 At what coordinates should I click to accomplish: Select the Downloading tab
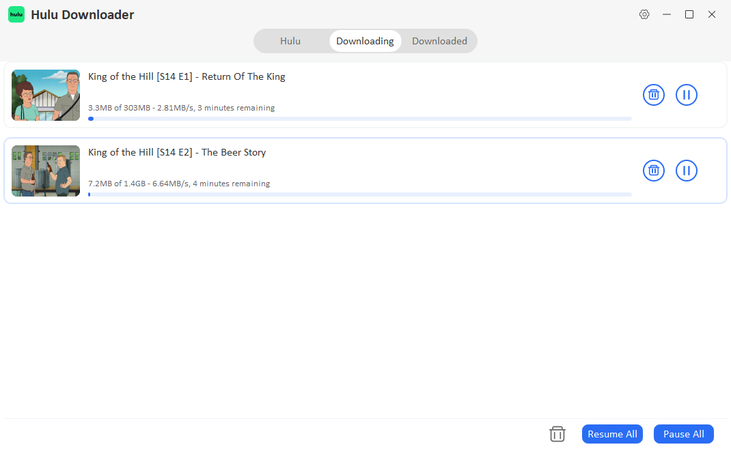click(365, 41)
